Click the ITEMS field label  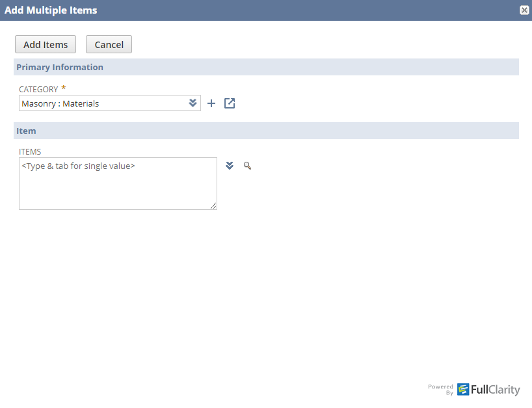[x=30, y=152]
